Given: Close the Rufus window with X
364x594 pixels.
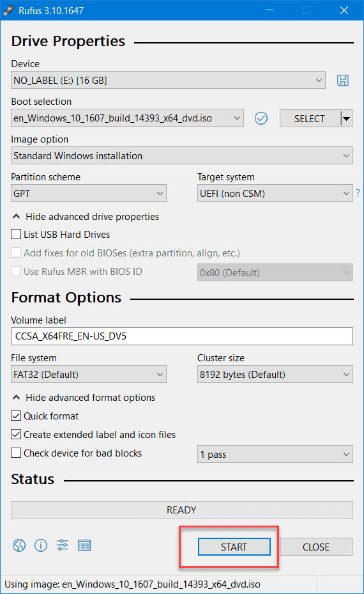Looking at the screenshot, I should (x=344, y=10).
